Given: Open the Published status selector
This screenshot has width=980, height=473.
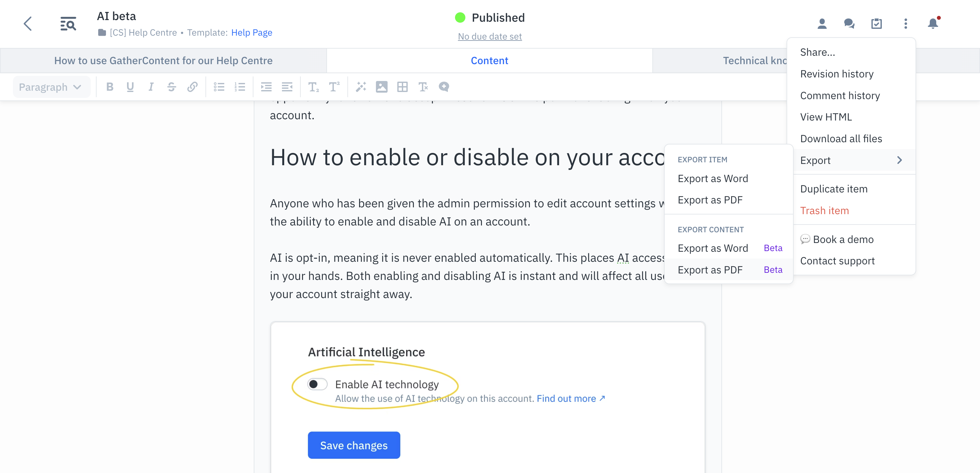Looking at the screenshot, I should [490, 17].
